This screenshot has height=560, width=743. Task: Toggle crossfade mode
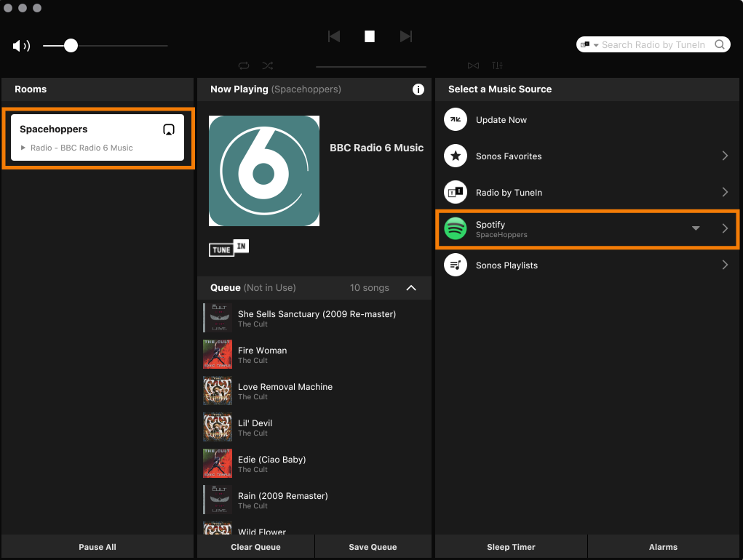(473, 65)
